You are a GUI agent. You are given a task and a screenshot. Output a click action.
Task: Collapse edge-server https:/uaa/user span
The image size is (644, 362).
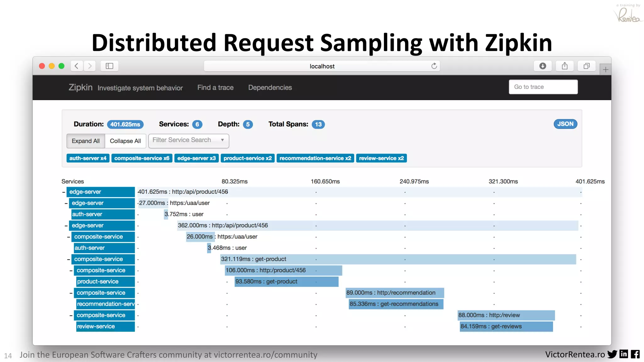[66, 203]
